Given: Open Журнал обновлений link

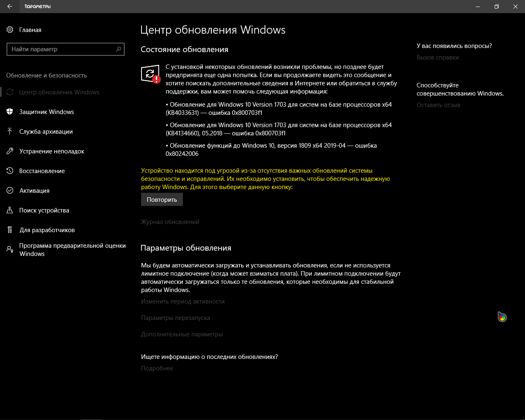Looking at the screenshot, I should tap(170, 222).
